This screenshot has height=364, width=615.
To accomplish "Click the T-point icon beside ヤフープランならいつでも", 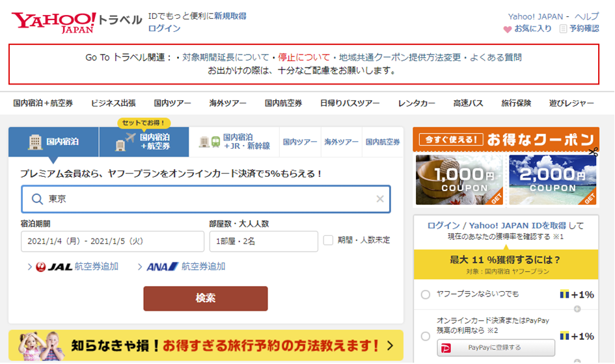I will pyautogui.click(x=564, y=294).
